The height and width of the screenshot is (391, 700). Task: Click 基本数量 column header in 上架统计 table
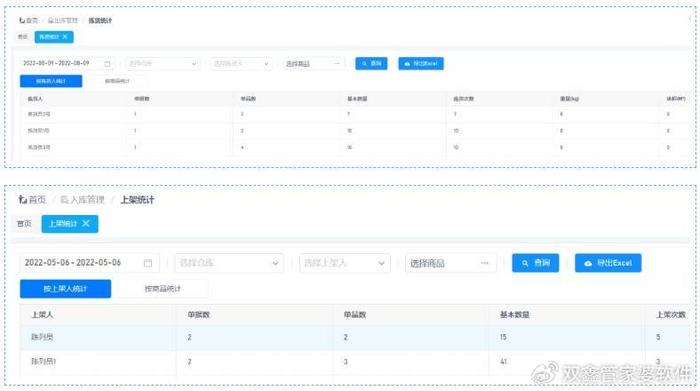(x=514, y=315)
